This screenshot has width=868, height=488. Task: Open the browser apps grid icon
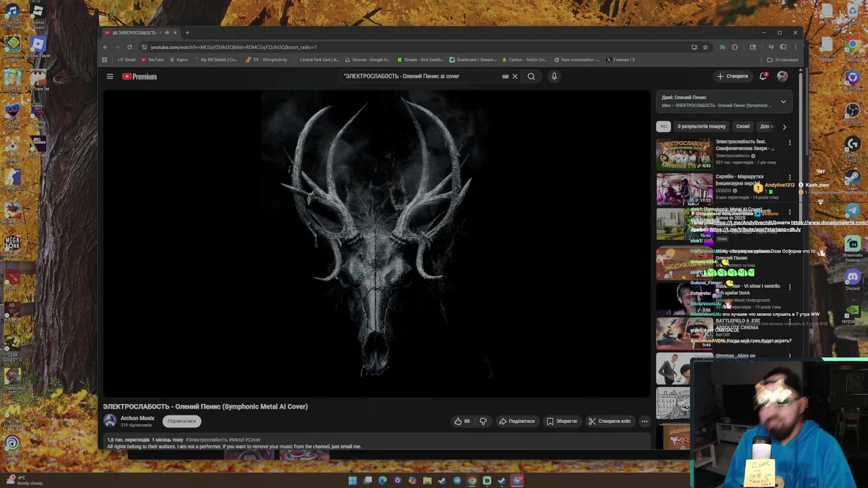click(104, 60)
